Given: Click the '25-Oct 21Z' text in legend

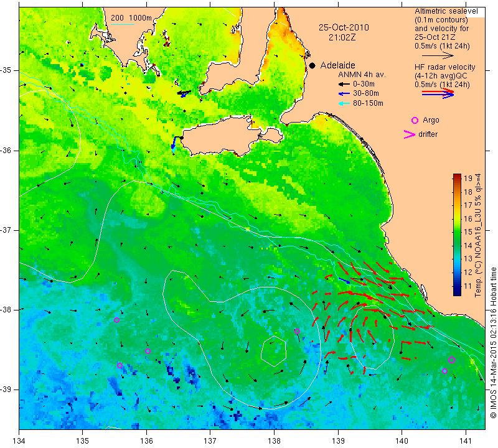Looking at the screenshot, I should 435,37.
